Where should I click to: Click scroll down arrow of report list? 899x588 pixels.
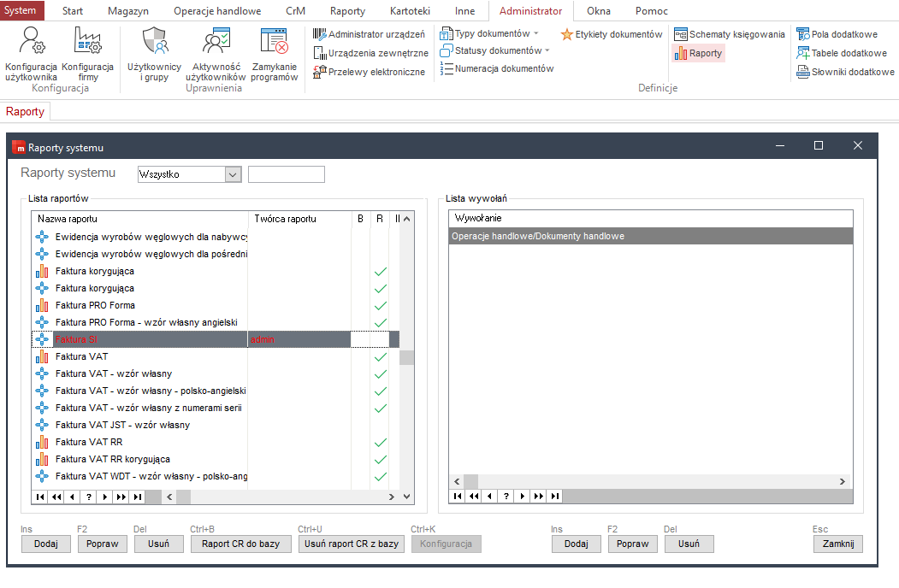(406, 497)
